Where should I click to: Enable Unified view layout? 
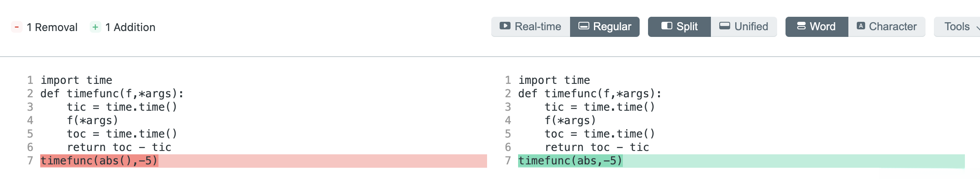[x=744, y=27]
